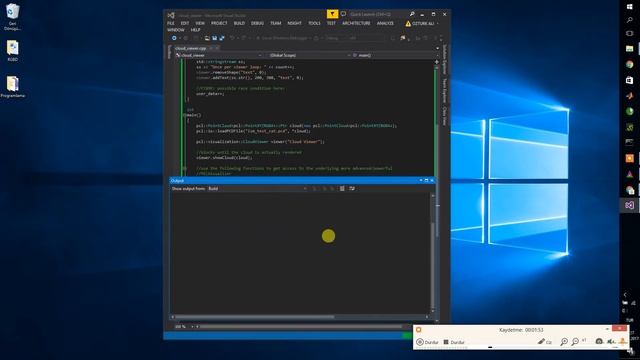
Task: Click the Clear All icon in Output panel
Action: (x=342, y=189)
